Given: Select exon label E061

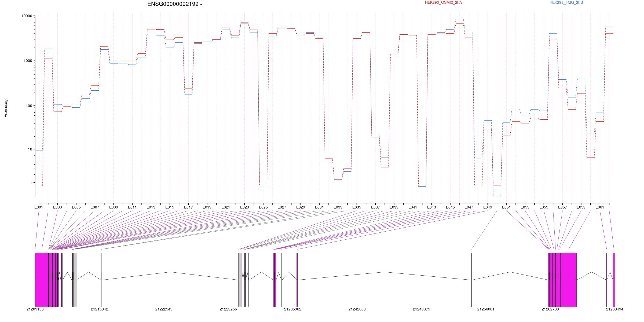Looking at the screenshot, I should coord(600,207).
